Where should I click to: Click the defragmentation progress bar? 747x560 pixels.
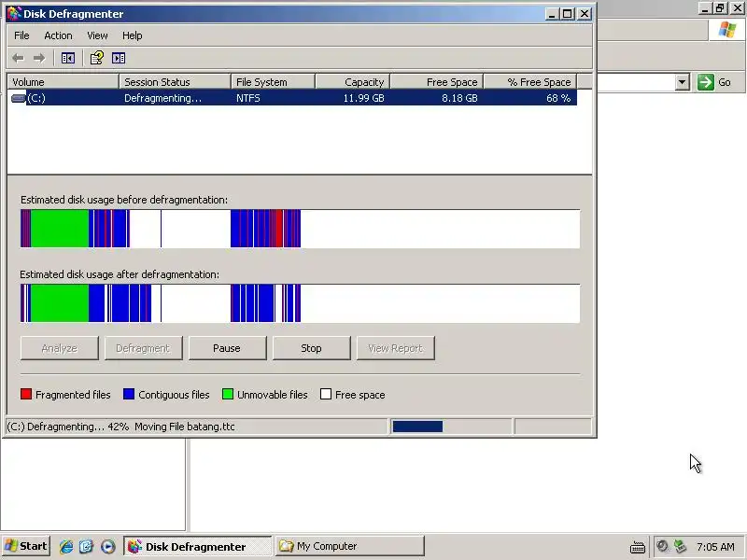(451, 427)
